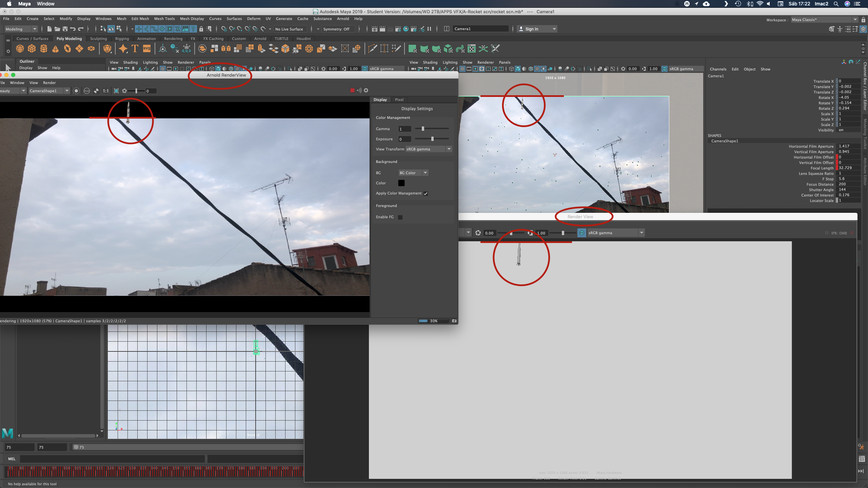Uncheck Apply Color Management in Display Settings
The width and height of the screenshot is (868, 488).
(426, 193)
